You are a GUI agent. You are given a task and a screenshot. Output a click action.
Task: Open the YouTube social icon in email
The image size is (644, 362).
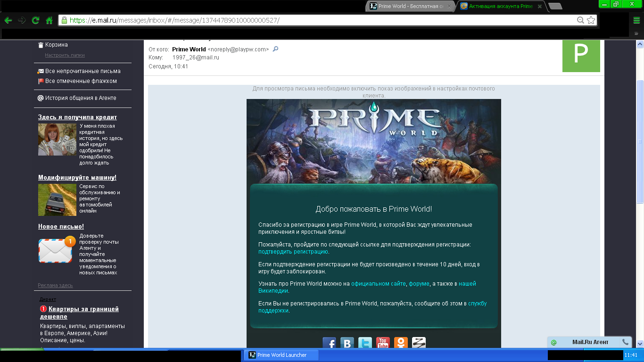383,343
